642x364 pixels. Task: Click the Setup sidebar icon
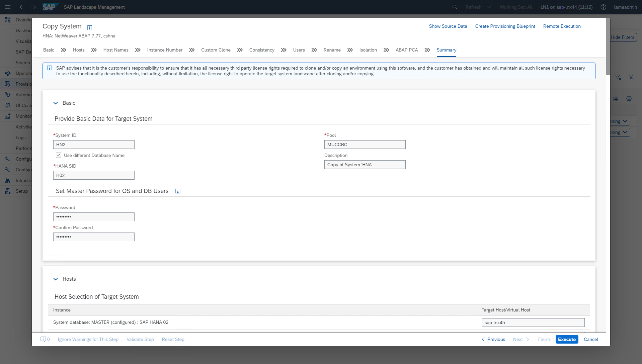coord(8,191)
